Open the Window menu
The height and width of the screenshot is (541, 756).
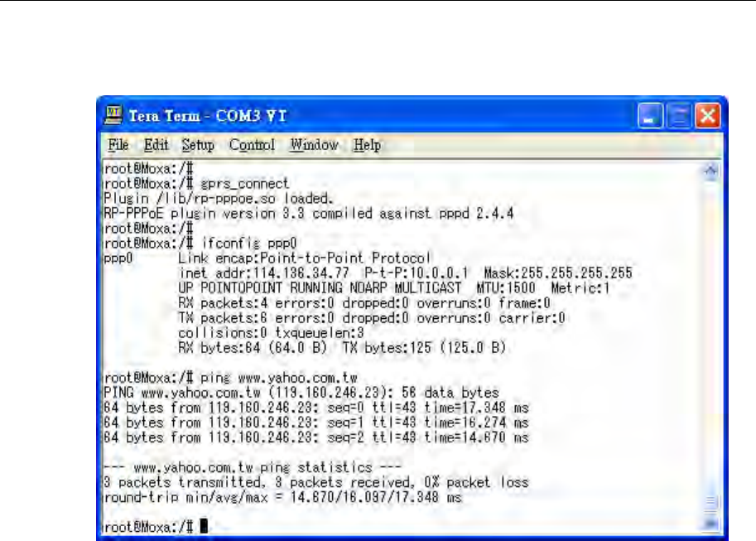coord(314,145)
